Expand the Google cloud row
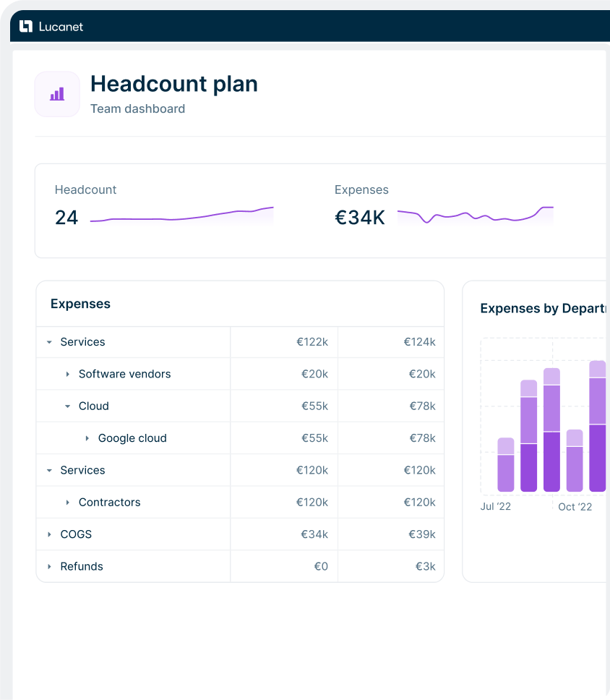The image size is (610, 700). pos(87,438)
